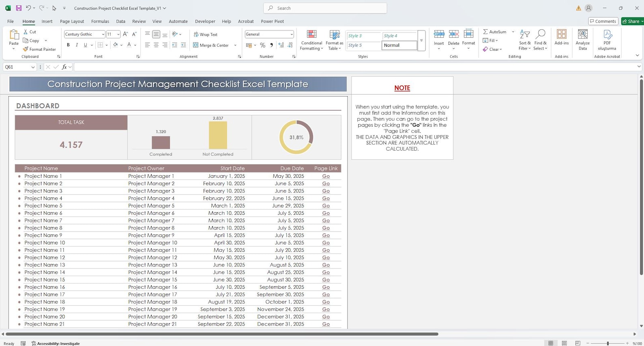Click the Search box in title bar
644x346 pixels.
pos(325,8)
